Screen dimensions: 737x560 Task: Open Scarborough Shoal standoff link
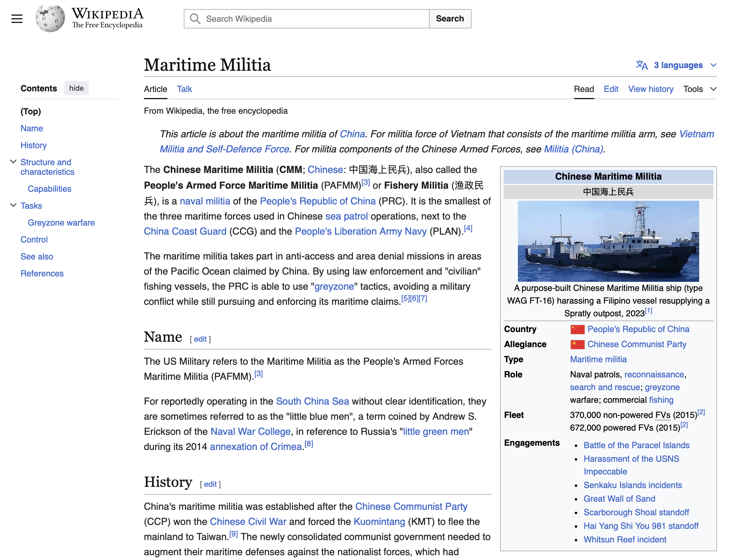click(x=636, y=512)
